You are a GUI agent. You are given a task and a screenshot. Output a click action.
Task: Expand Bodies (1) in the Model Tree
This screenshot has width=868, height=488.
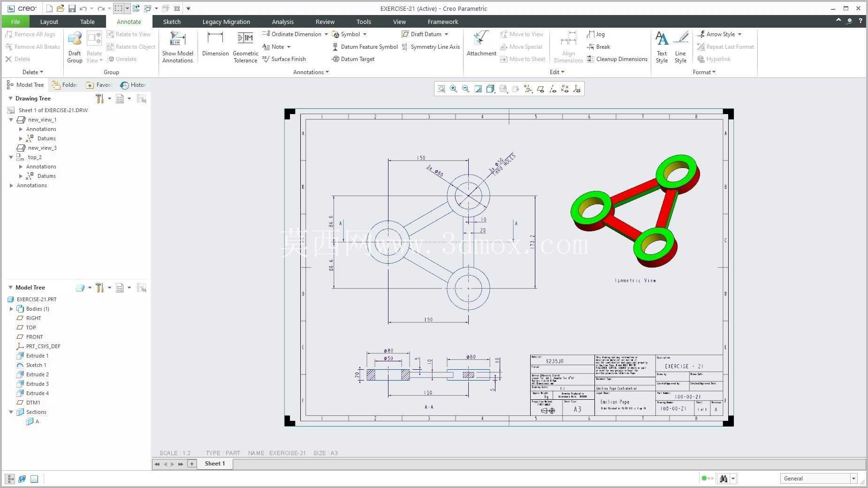tap(11, 309)
